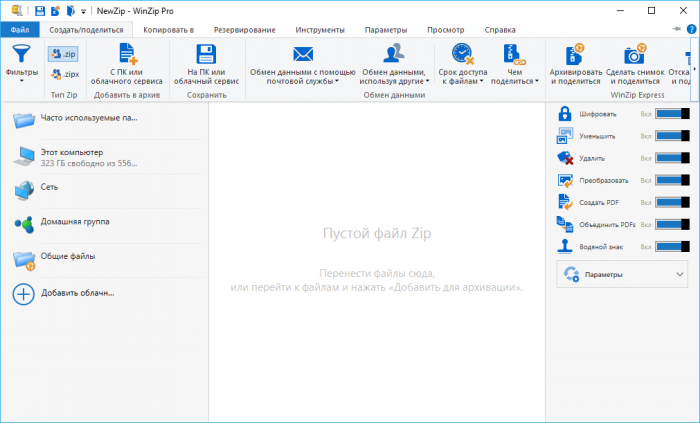Click the Обмен данными, используя другие people icon
This screenshot has width=700, height=423.
coord(393,54)
